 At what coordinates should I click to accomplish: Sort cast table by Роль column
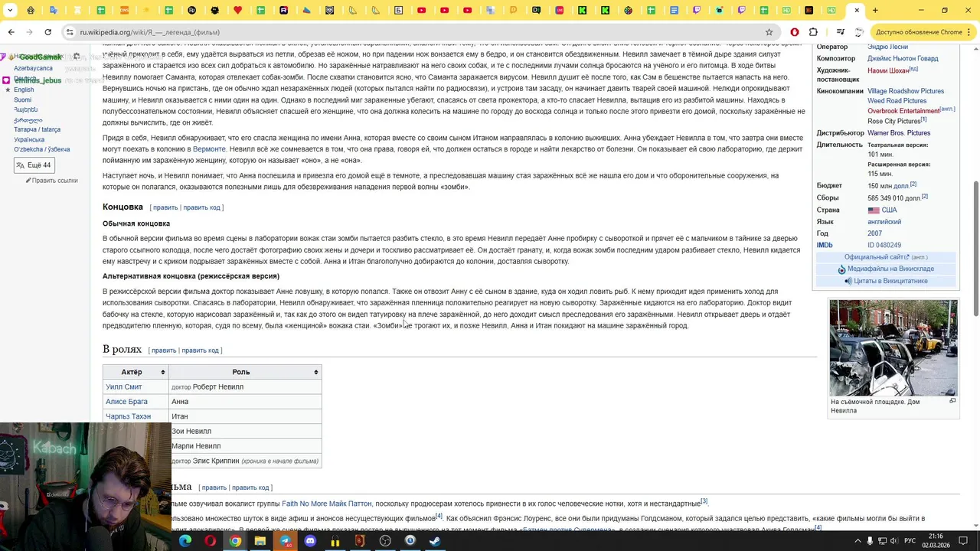point(245,372)
